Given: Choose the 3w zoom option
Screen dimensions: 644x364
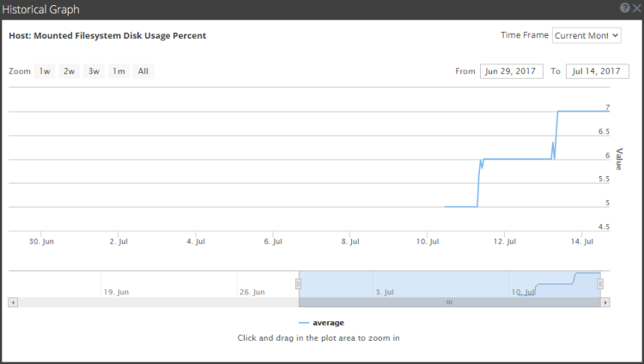Looking at the screenshot, I should click(x=94, y=71).
